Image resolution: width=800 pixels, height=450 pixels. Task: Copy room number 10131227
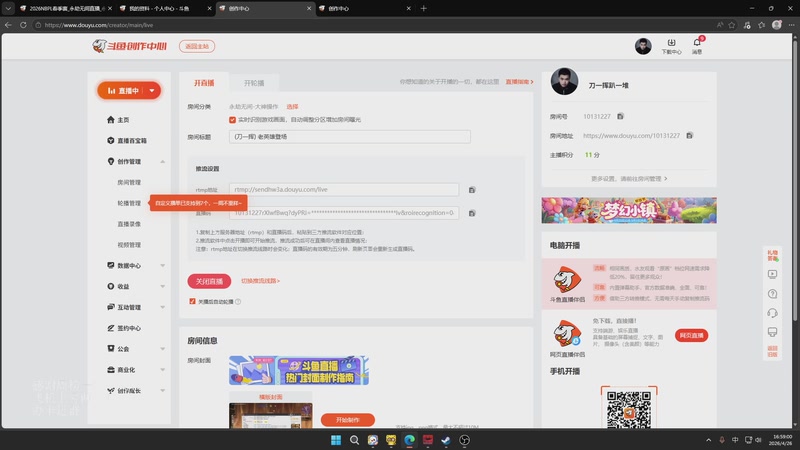tap(620, 116)
